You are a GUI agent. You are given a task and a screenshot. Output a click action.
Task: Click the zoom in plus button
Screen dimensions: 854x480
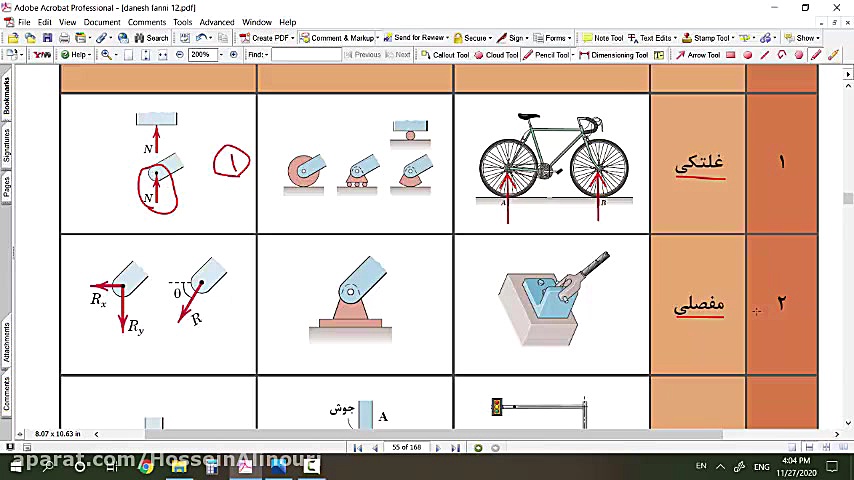[234, 55]
